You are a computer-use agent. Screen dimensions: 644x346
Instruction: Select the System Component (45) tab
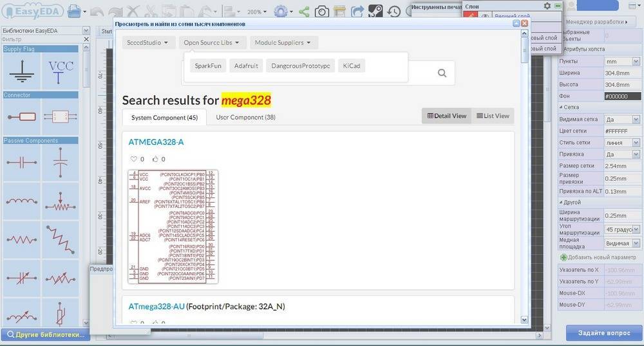(x=164, y=118)
